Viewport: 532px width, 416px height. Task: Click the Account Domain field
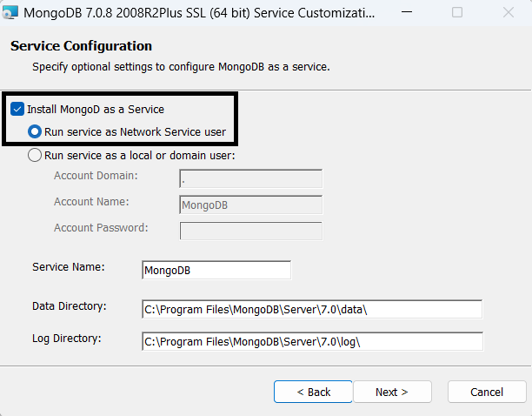[251, 178]
